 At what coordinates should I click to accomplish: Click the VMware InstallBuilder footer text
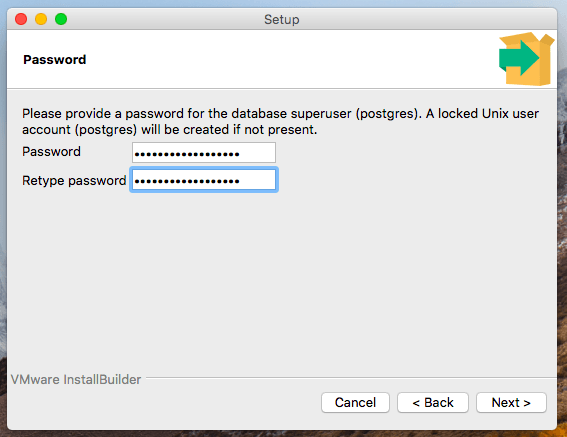click(x=76, y=379)
